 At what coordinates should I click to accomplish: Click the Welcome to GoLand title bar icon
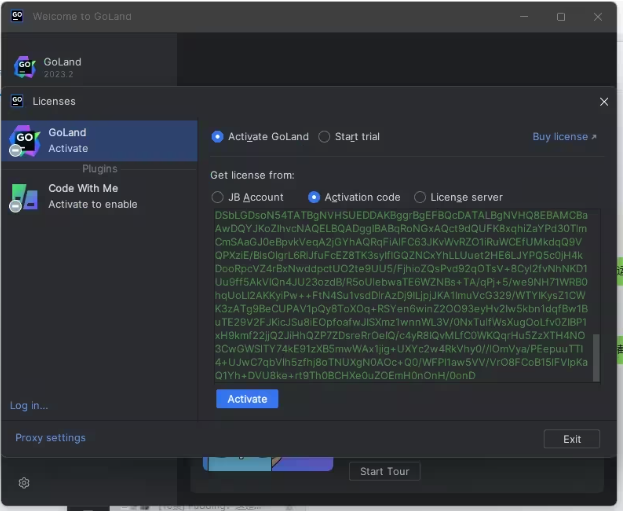(17, 17)
